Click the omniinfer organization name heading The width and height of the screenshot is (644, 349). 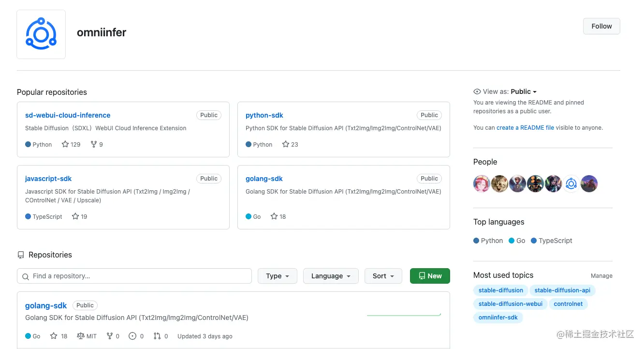point(102,32)
